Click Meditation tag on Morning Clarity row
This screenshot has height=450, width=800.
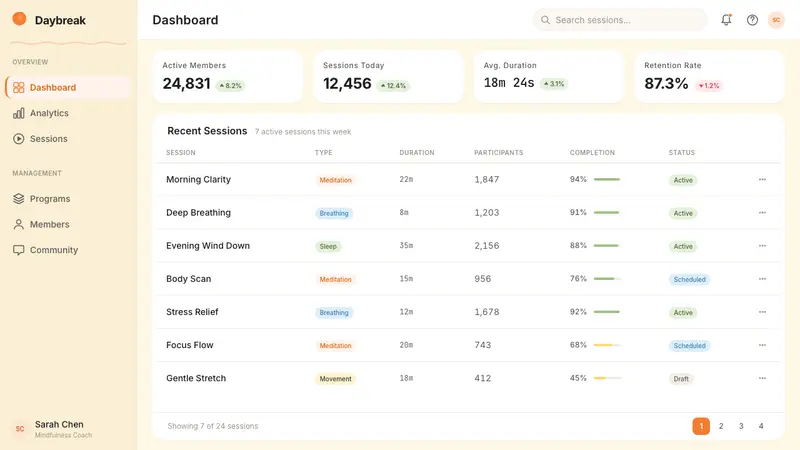tap(335, 180)
